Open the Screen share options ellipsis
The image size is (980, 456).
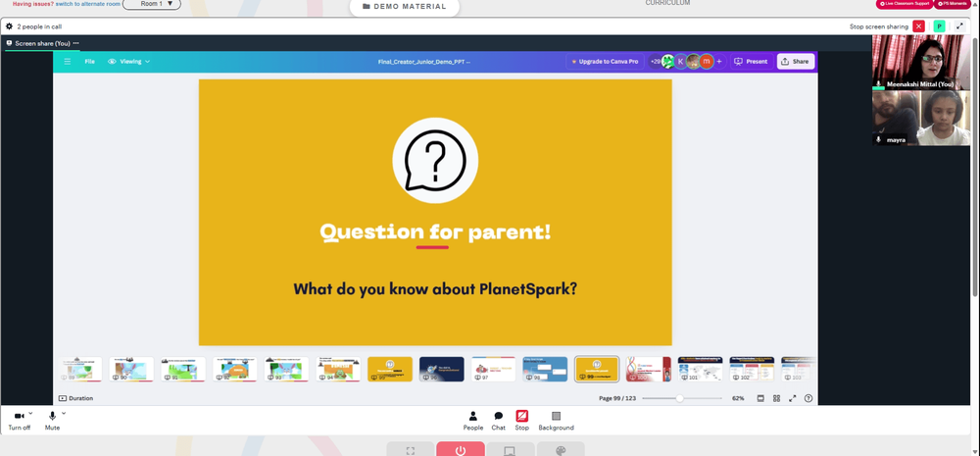point(75,43)
